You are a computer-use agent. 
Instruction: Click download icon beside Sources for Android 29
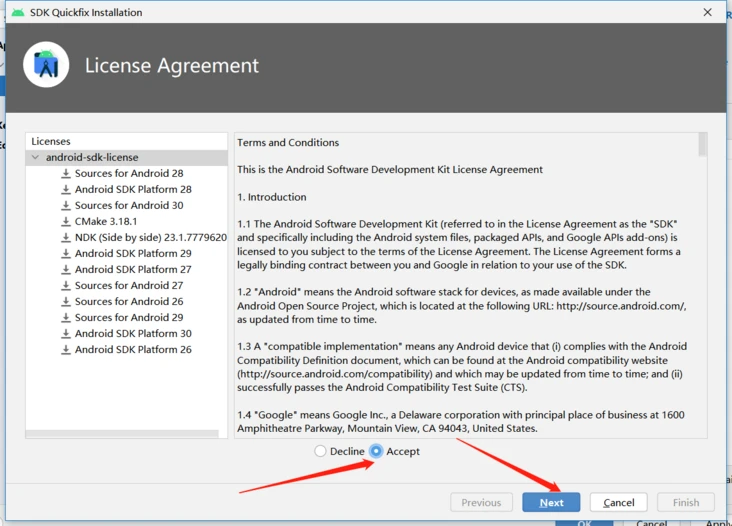point(66,317)
